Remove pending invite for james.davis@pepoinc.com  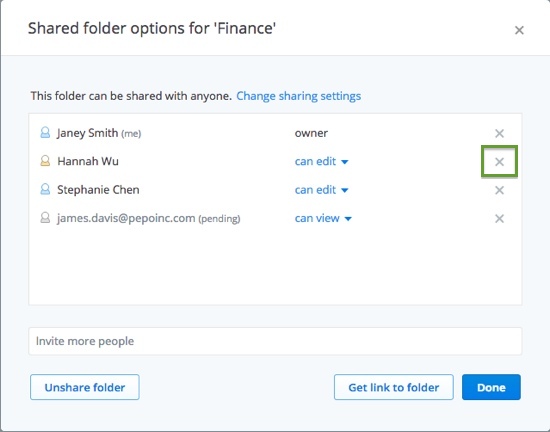[x=499, y=218]
